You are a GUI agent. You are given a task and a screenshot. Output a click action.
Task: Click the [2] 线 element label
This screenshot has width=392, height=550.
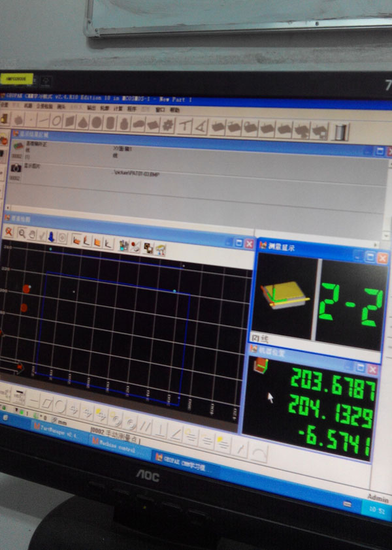pyautogui.click(x=260, y=338)
